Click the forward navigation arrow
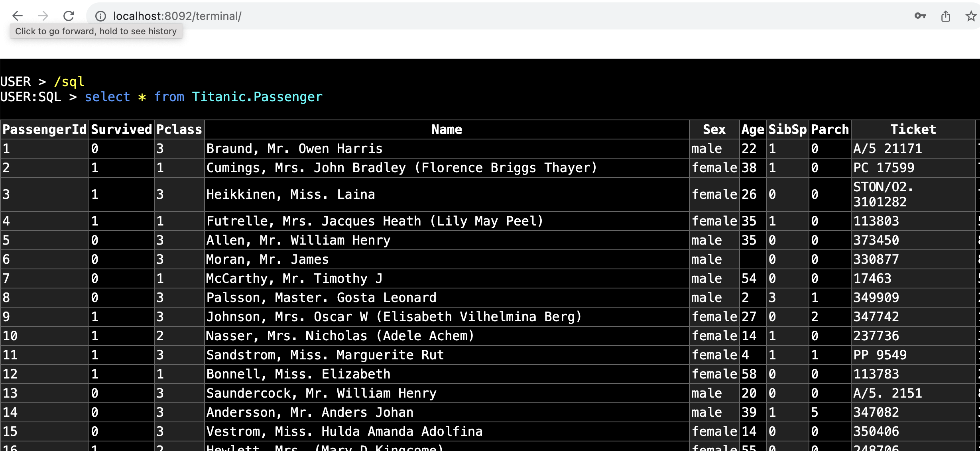The height and width of the screenshot is (451, 980). pyautogui.click(x=43, y=16)
